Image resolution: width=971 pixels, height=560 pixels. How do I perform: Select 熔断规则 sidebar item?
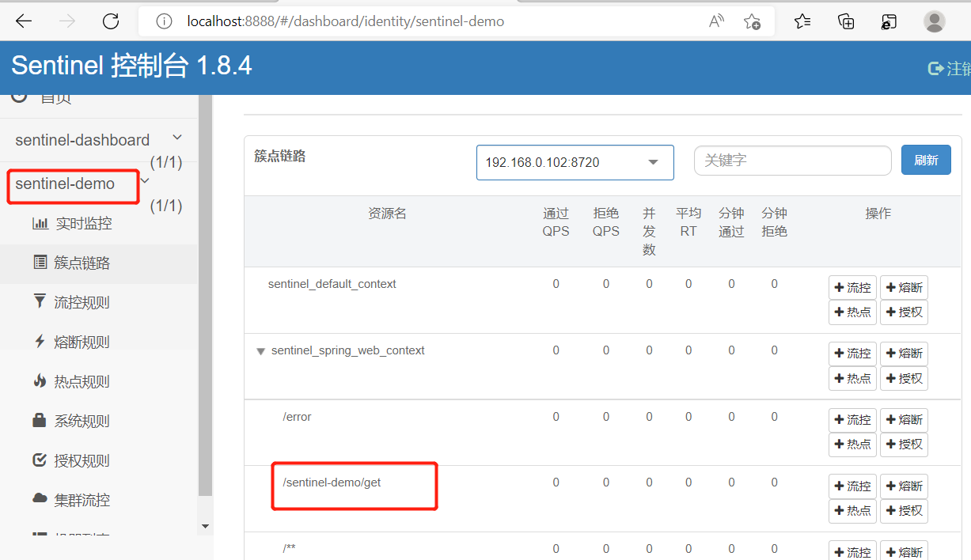coord(82,342)
